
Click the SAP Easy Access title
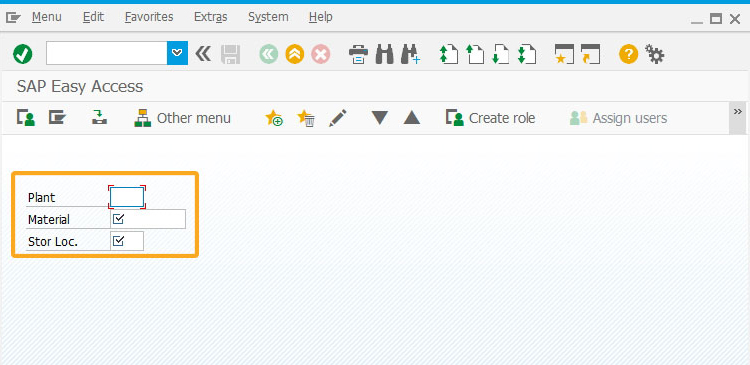point(80,87)
